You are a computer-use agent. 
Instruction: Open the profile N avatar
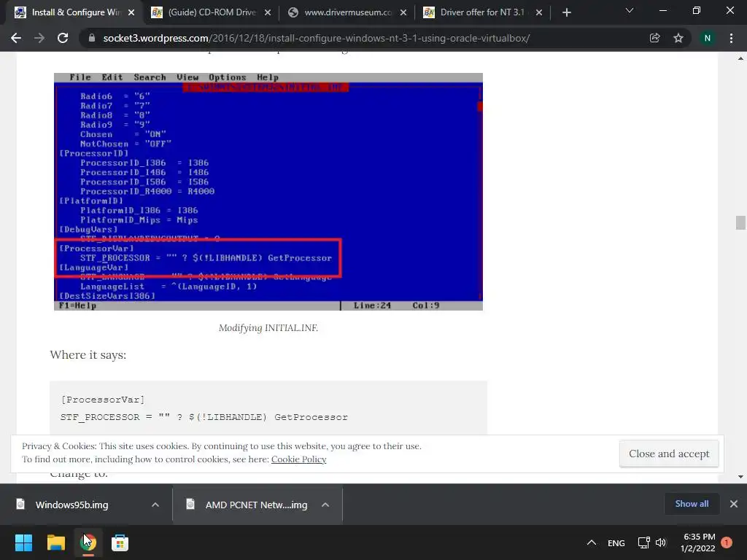click(x=708, y=38)
